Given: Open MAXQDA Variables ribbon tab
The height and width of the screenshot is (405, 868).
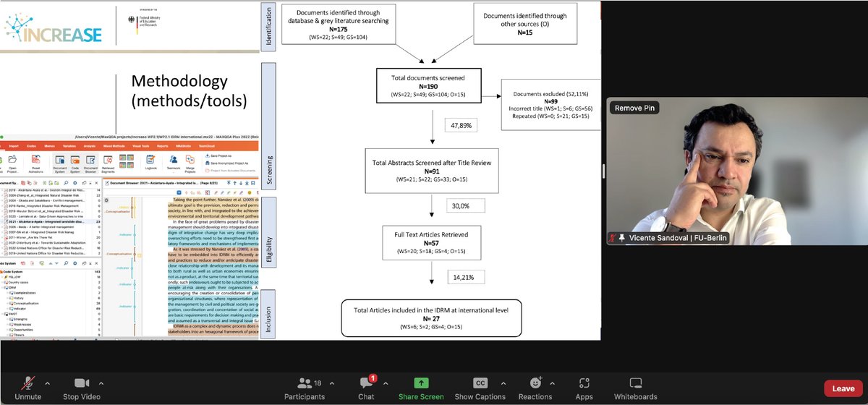Looking at the screenshot, I should 69,146.
